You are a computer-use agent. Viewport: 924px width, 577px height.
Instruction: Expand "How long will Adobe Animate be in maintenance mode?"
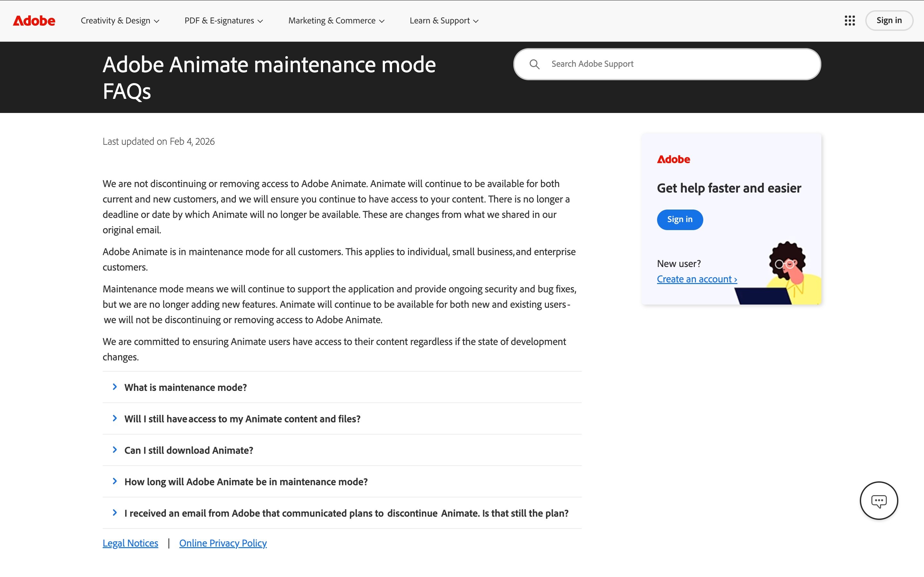click(x=246, y=482)
